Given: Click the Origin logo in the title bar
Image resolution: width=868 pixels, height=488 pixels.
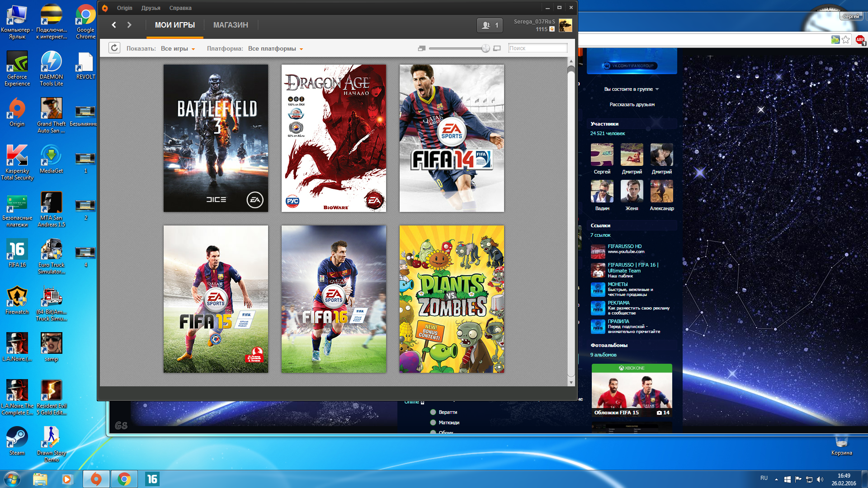Looking at the screenshot, I should pos(105,8).
